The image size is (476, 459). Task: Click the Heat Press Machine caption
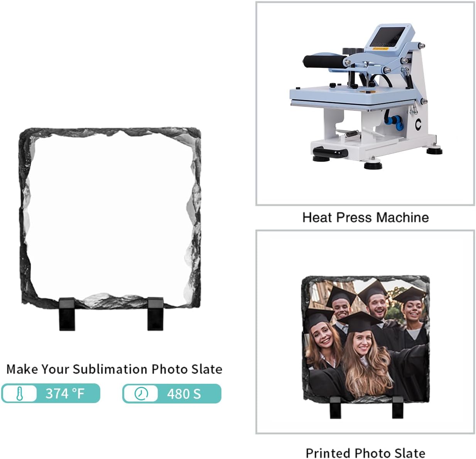[365, 217]
